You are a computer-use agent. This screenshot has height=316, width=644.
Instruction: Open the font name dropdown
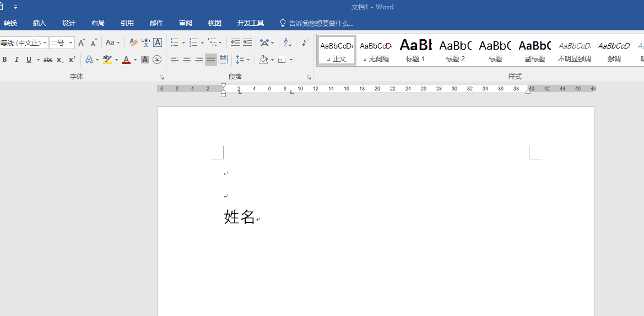point(45,42)
